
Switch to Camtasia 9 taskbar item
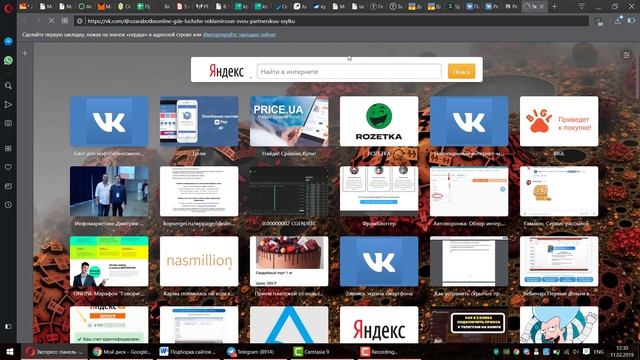[x=323, y=351]
